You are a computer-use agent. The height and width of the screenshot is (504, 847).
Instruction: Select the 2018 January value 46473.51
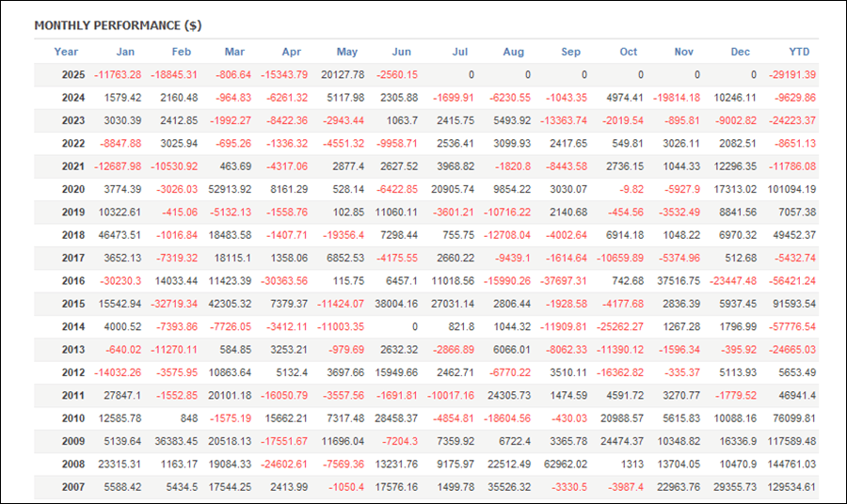click(120, 235)
